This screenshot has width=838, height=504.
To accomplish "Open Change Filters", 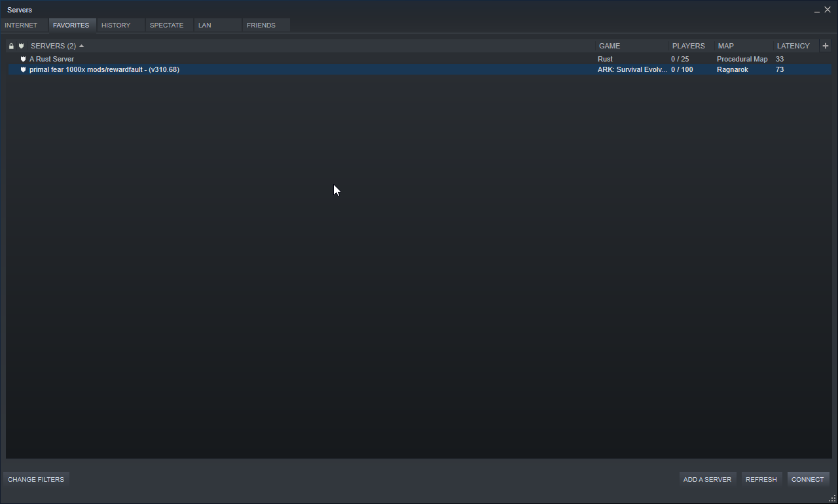I will 36,480.
